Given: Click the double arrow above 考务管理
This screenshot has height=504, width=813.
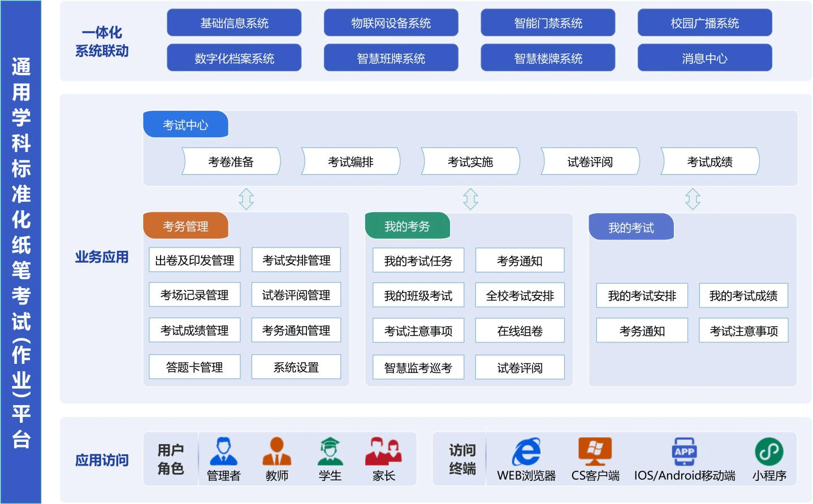Looking at the screenshot, I should click(246, 199).
